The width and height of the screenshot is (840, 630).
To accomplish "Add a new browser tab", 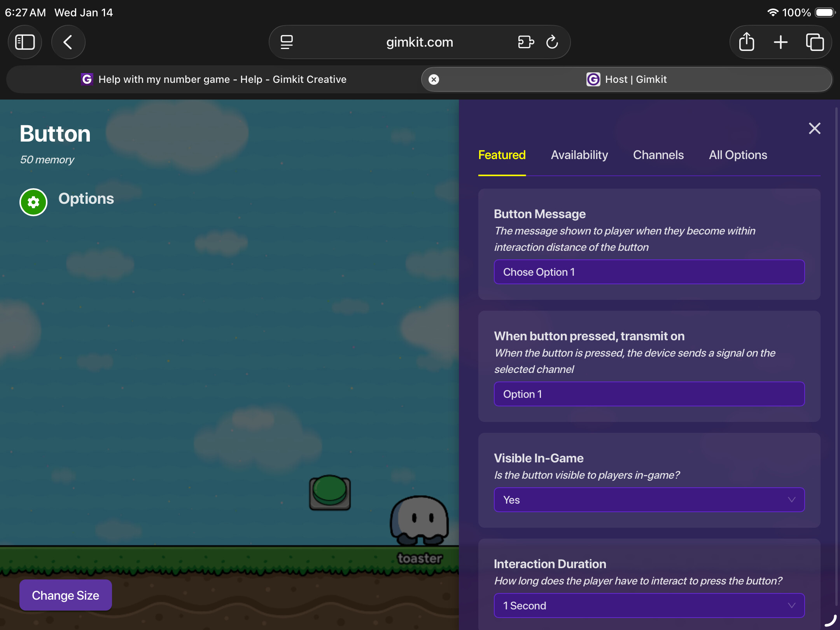I will pyautogui.click(x=780, y=42).
